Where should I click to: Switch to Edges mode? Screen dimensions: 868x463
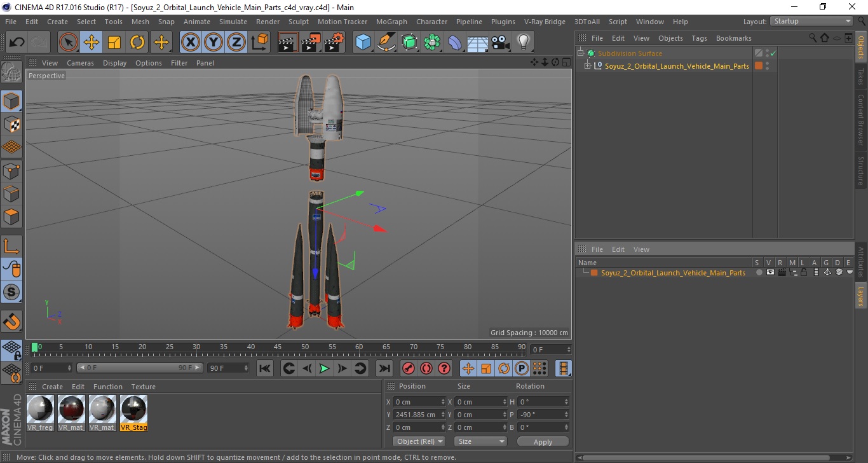[x=11, y=193]
